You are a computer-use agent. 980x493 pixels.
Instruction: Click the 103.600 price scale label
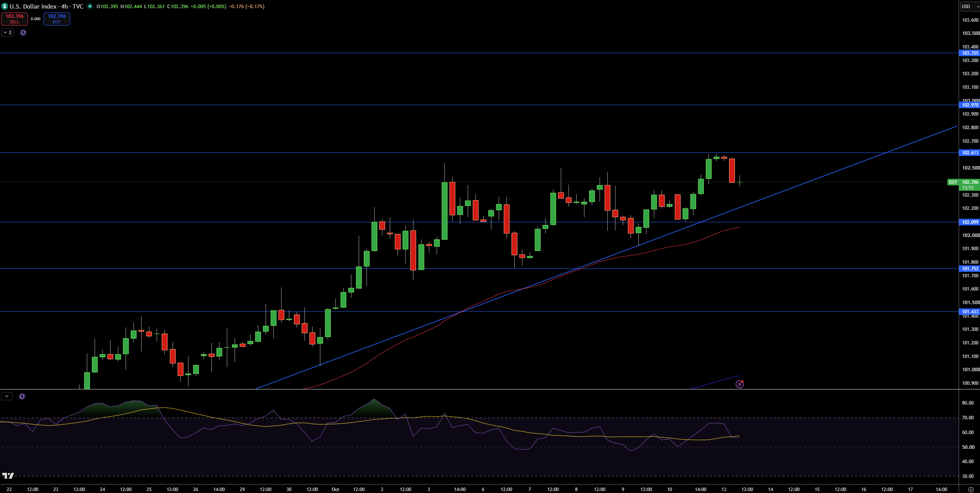click(970, 20)
